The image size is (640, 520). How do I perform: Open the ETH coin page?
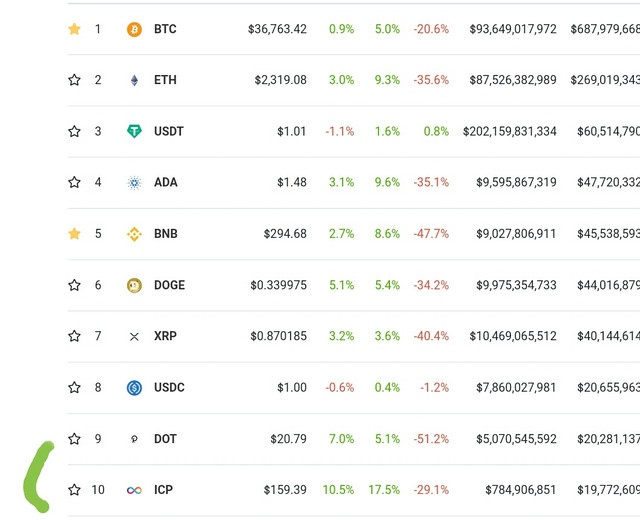pyautogui.click(x=165, y=80)
